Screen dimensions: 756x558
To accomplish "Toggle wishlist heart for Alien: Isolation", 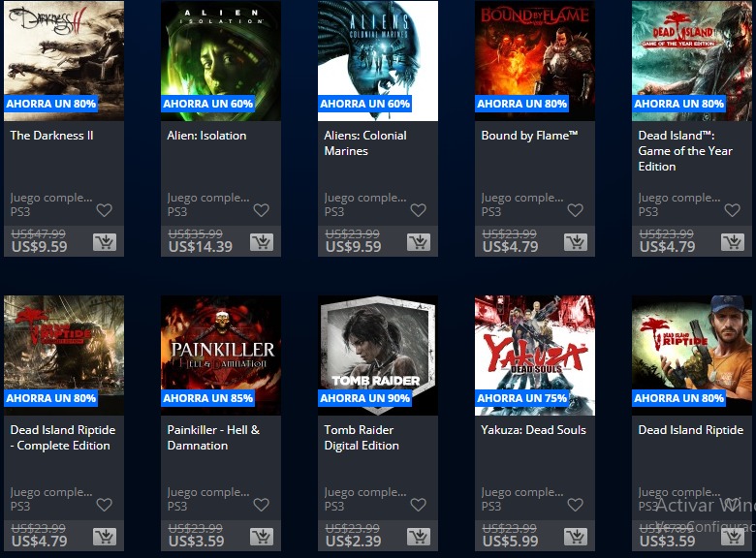I will 262,210.
